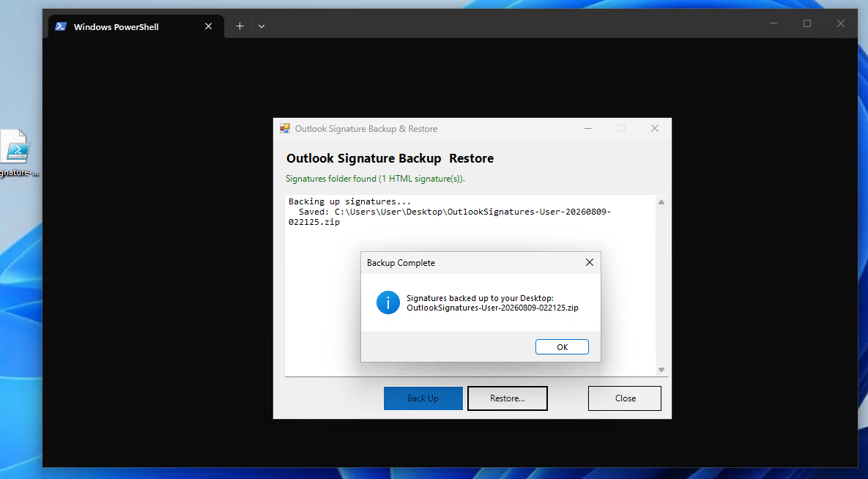
Task: Click the Back Up button
Action: coord(423,398)
